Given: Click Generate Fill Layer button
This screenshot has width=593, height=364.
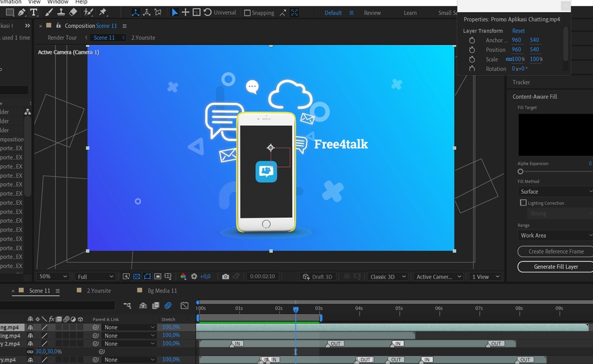Looking at the screenshot, I should coord(555,267).
